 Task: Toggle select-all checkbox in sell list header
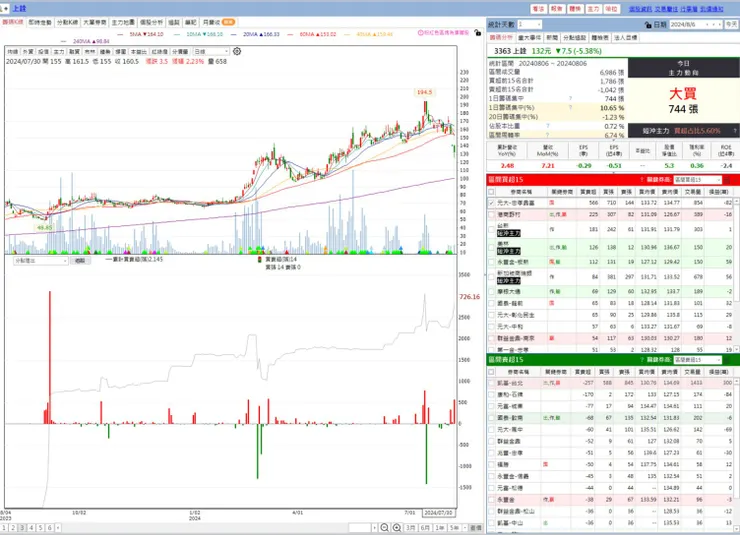point(491,372)
